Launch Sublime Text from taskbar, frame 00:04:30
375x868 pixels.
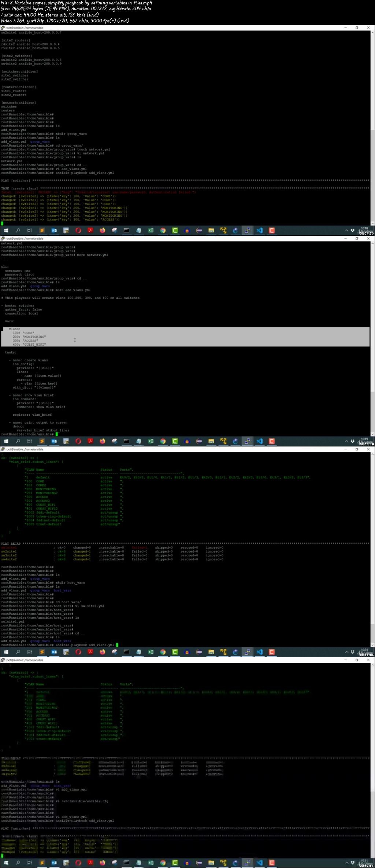42,231
